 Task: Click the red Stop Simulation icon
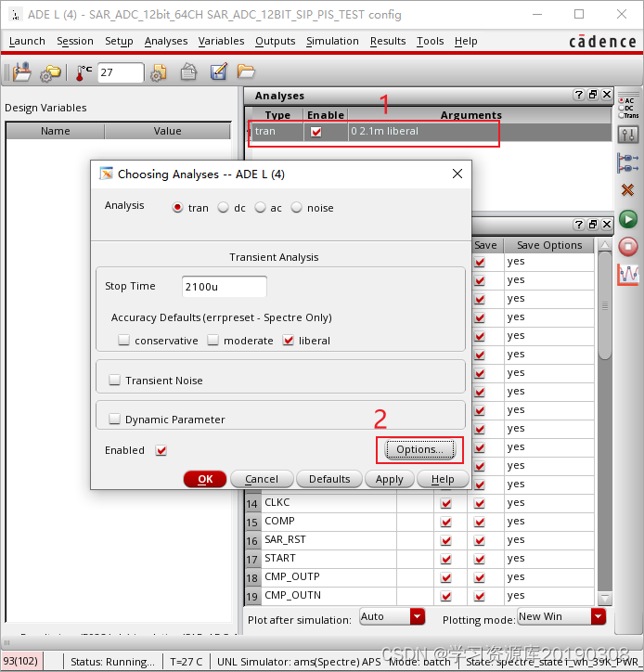pos(628,246)
